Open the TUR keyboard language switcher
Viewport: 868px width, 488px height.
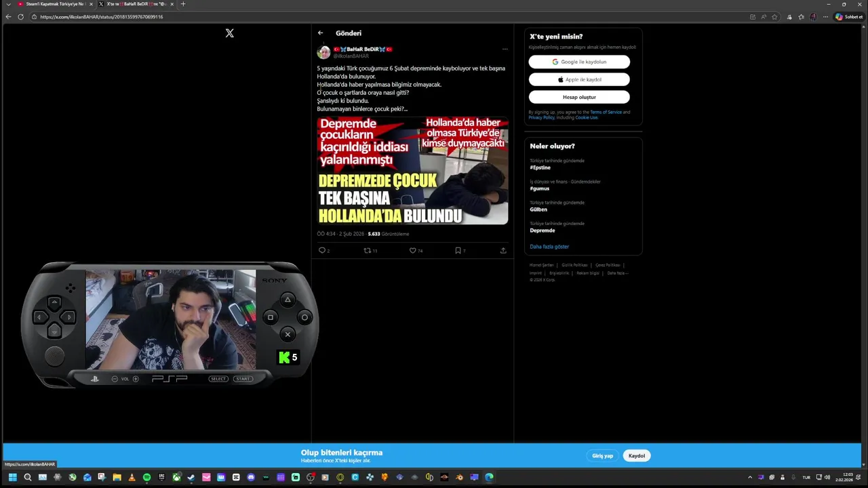point(806,477)
